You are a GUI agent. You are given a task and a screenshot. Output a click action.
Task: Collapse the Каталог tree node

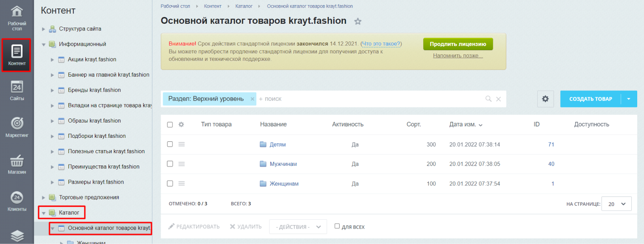pos(43,213)
